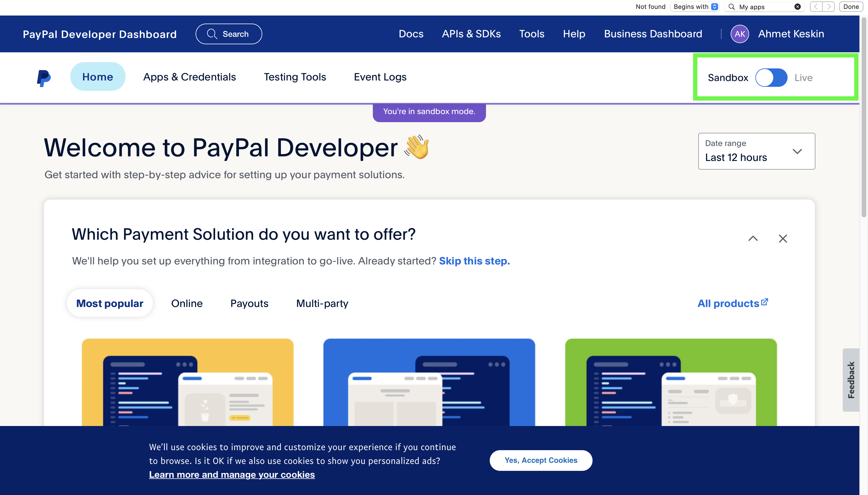Image resolution: width=868 pixels, height=495 pixels.
Task: Clear the My apps find field
Action: pos(798,7)
